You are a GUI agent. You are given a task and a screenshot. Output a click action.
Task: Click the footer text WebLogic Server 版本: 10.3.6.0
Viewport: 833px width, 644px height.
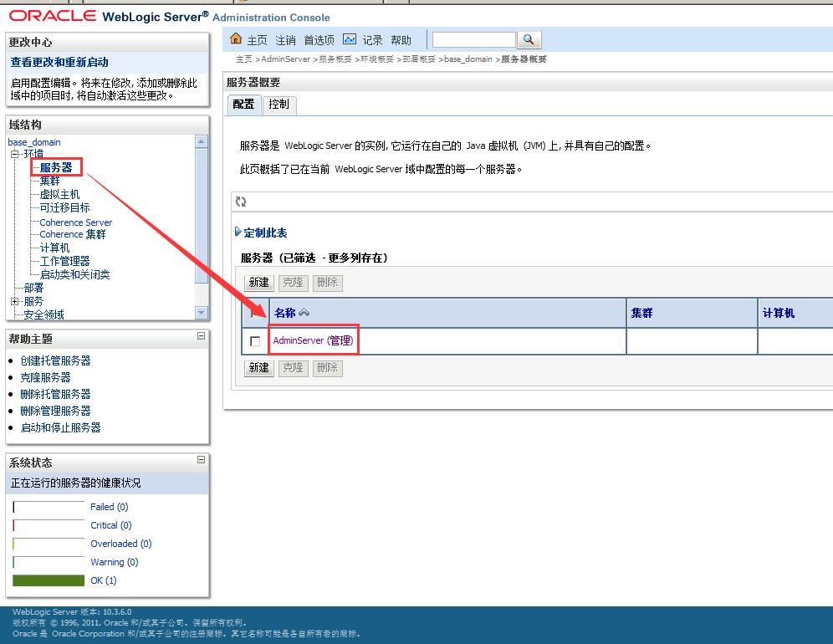coord(72,612)
